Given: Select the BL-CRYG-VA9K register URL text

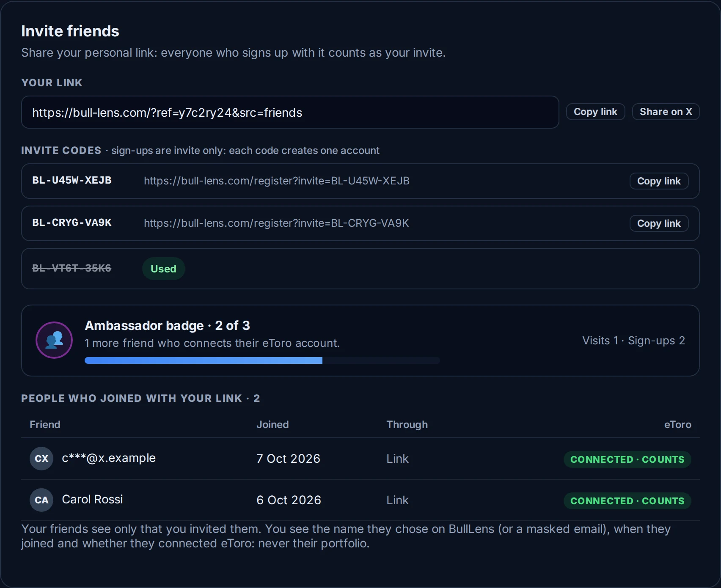Looking at the screenshot, I should click(276, 223).
